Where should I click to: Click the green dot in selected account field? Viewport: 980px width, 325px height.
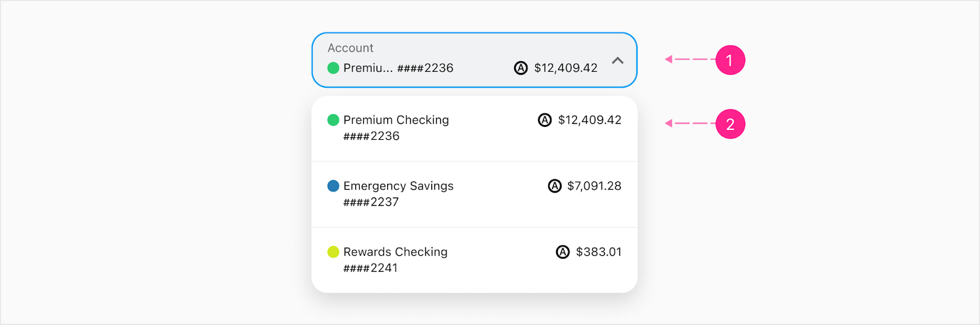coord(333,68)
